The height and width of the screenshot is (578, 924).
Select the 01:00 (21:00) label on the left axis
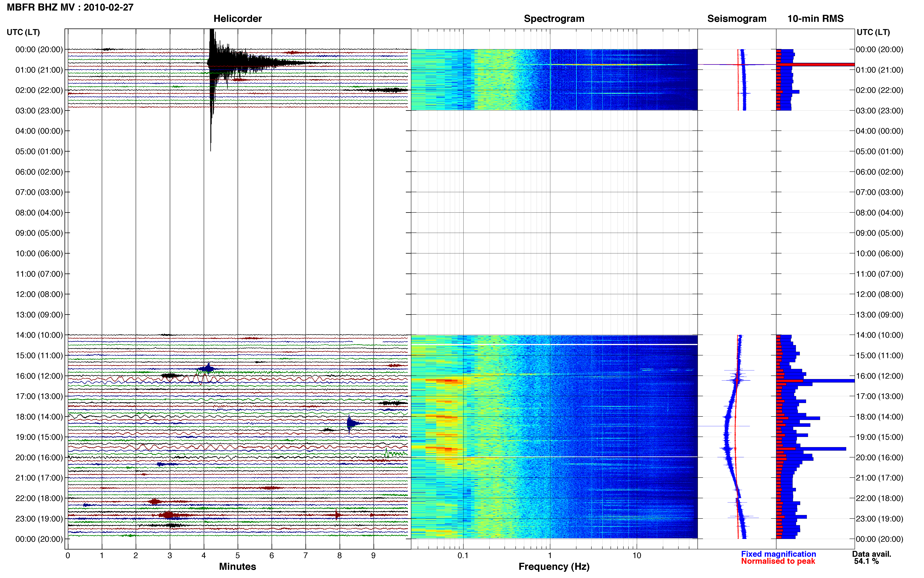click(39, 70)
